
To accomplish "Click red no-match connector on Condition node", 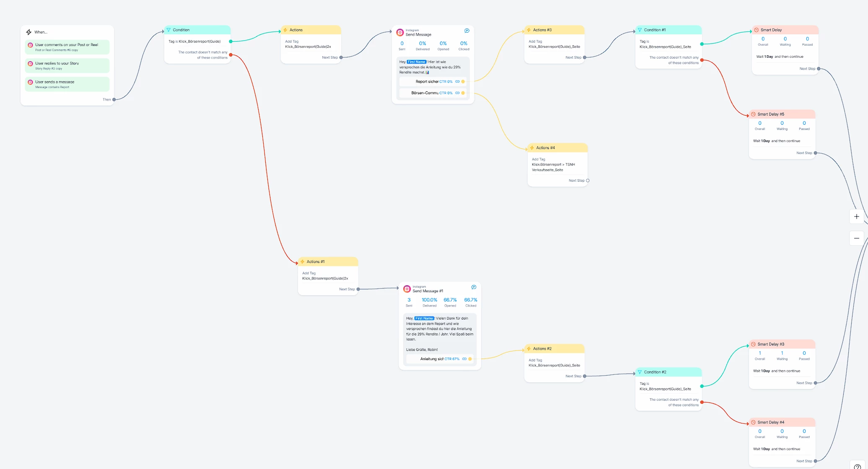I will point(231,55).
